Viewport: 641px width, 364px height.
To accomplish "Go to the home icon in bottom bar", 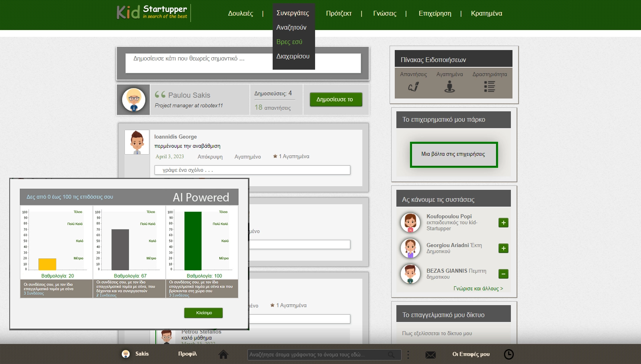I will (x=223, y=354).
